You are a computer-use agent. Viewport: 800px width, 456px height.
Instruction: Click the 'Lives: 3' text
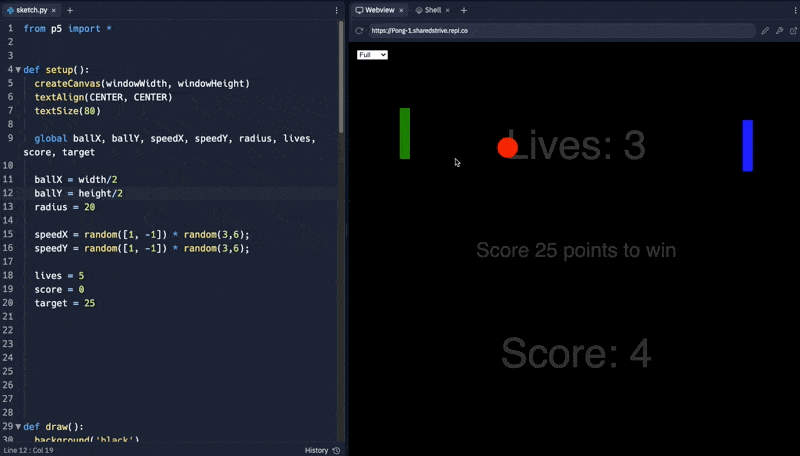(577, 145)
